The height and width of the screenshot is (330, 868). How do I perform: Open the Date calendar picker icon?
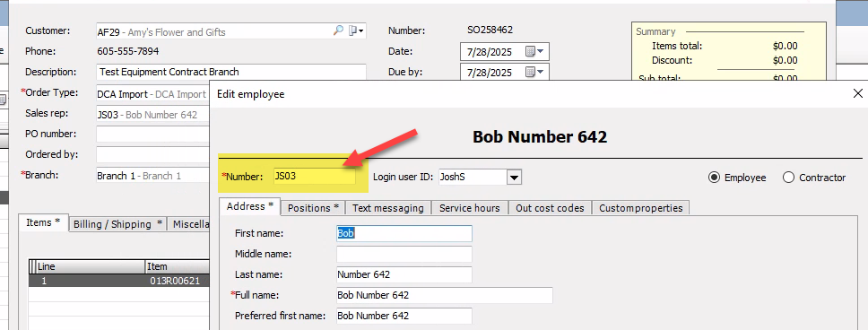530,52
